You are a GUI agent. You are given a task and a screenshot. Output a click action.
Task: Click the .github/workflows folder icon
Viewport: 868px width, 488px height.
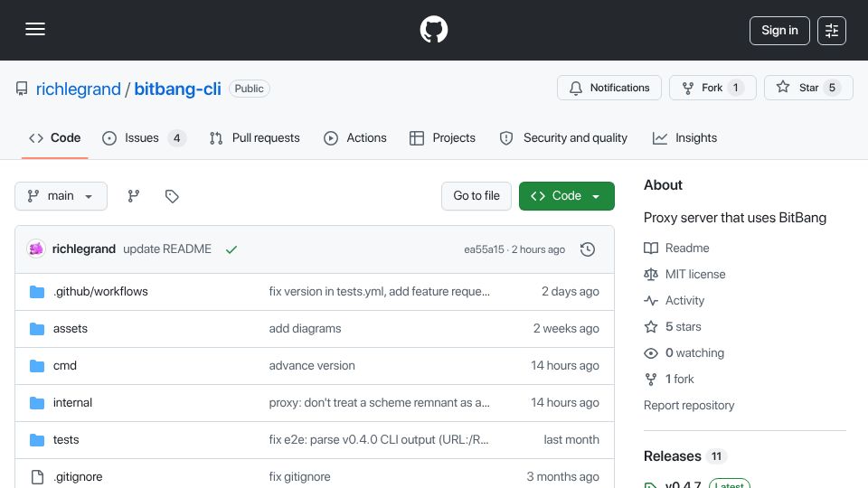(x=37, y=292)
